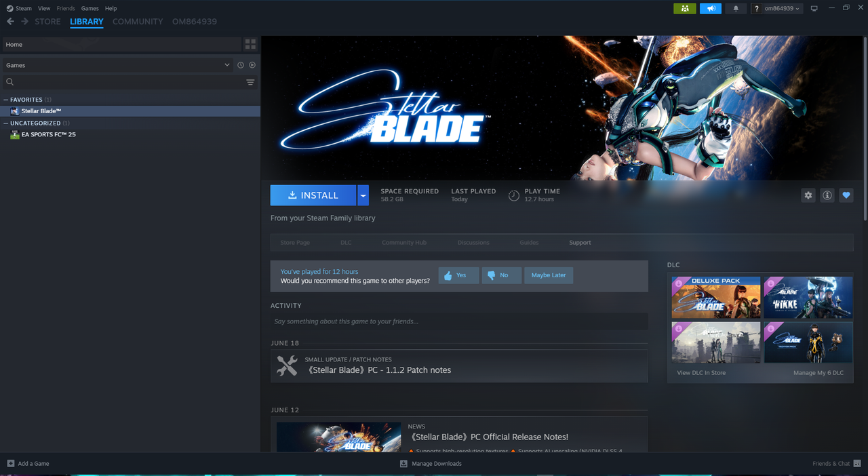The image size is (868, 476).
Task: Open the green friends activity icon
Action: pos(684,8)
